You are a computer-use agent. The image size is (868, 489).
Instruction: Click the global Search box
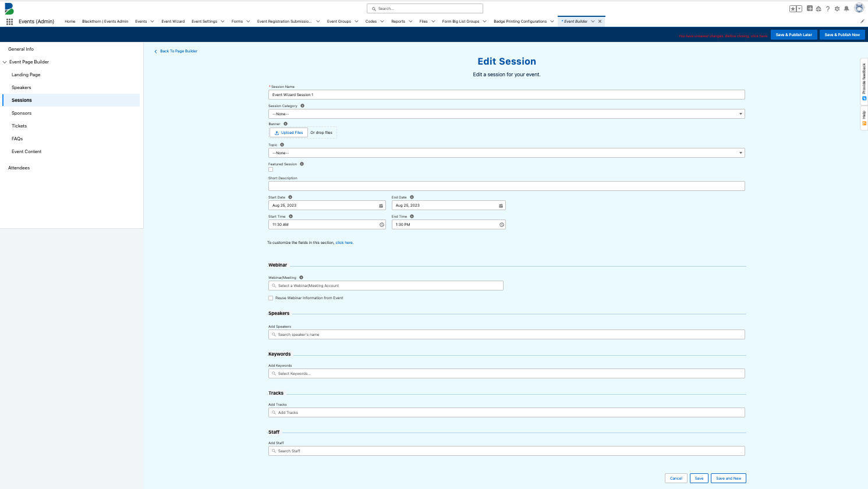tap(425, 9)
